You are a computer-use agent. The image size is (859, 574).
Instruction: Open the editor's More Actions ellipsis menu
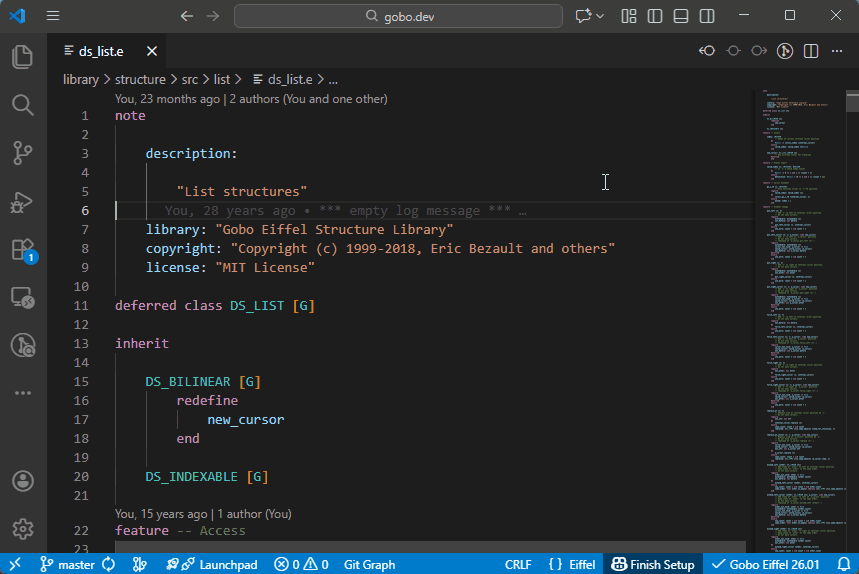pyautogui.click(x=837, y=51)
